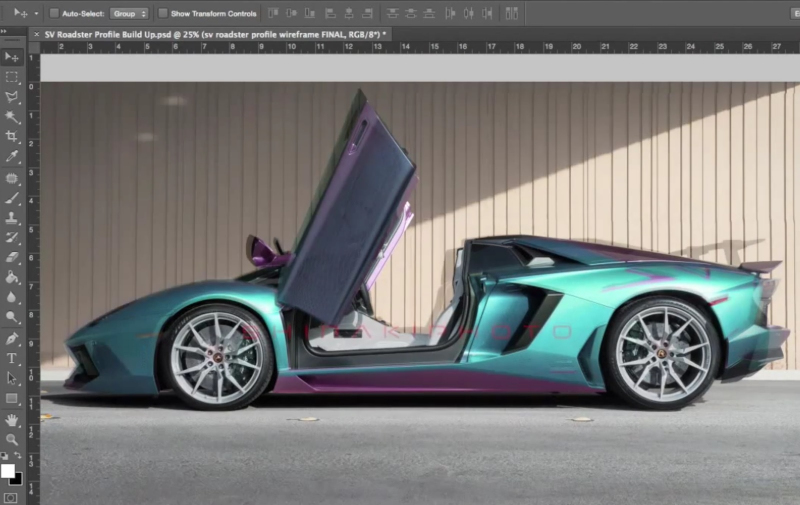Select the Clone Stamp tool
This screenshot has width=800, height=505.
point(12,218)
